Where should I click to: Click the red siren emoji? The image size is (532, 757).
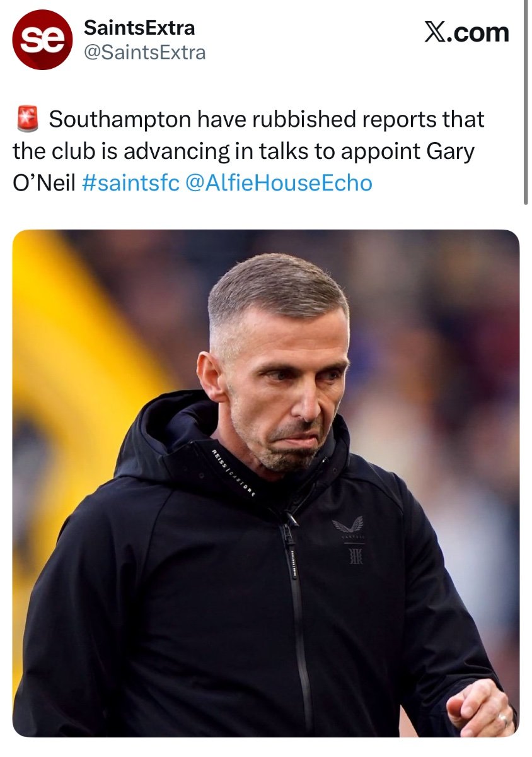(26, 119)
